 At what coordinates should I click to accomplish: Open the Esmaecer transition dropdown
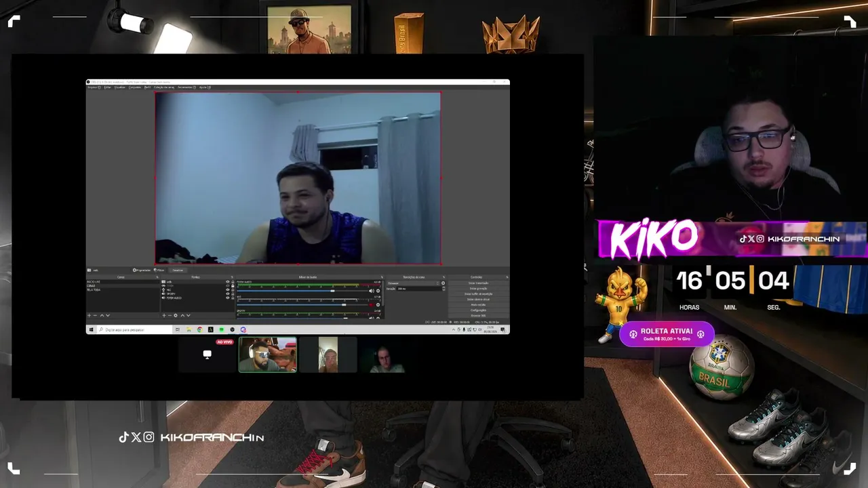click(x=414, y=283)
